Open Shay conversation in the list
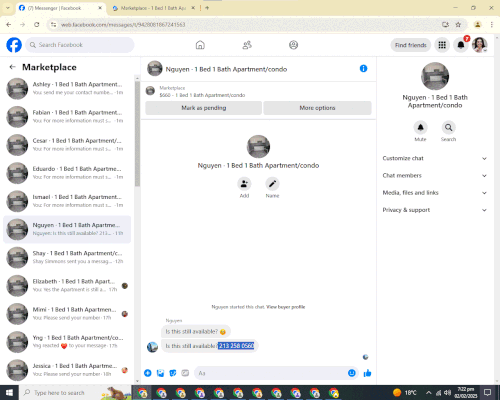 67,257
